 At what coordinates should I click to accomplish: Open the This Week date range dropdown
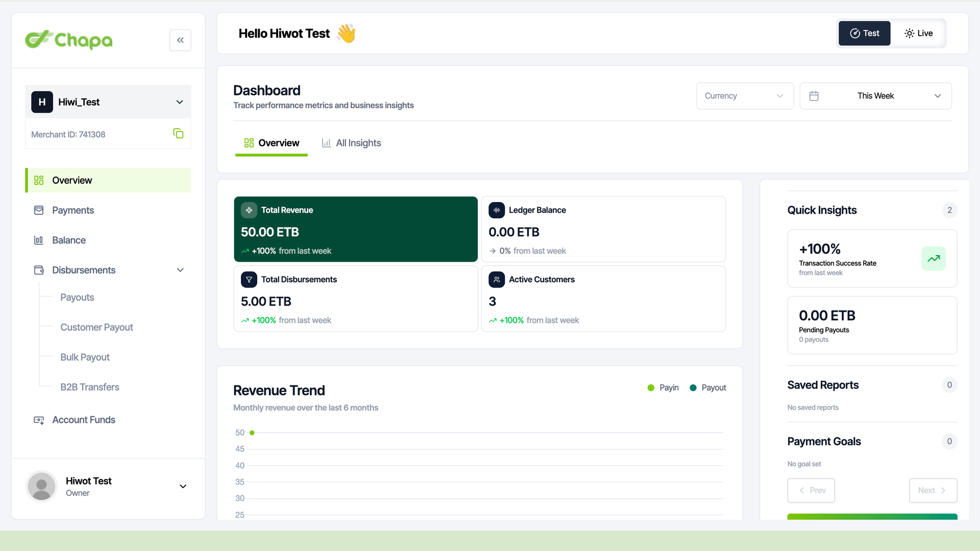click(875, 96)
